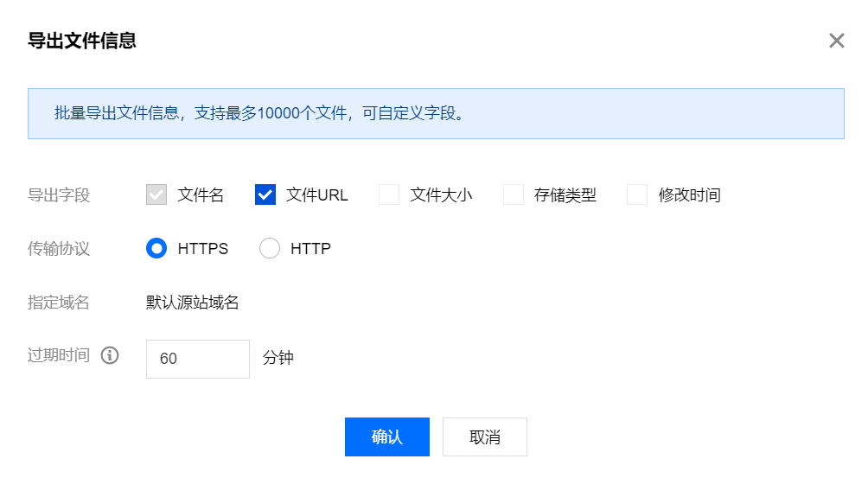Click the 分钟 unit label
Viewport: 868px width, 478px height.
(278, 357)
